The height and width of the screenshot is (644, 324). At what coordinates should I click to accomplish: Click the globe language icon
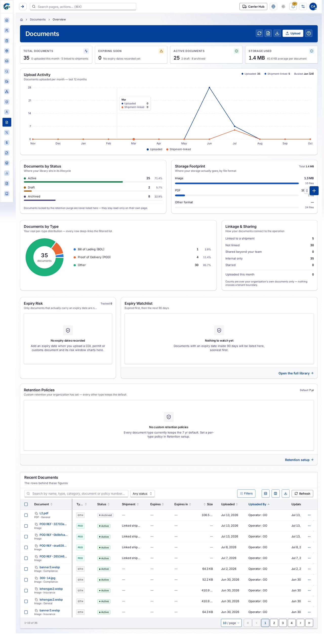point(273,7)
